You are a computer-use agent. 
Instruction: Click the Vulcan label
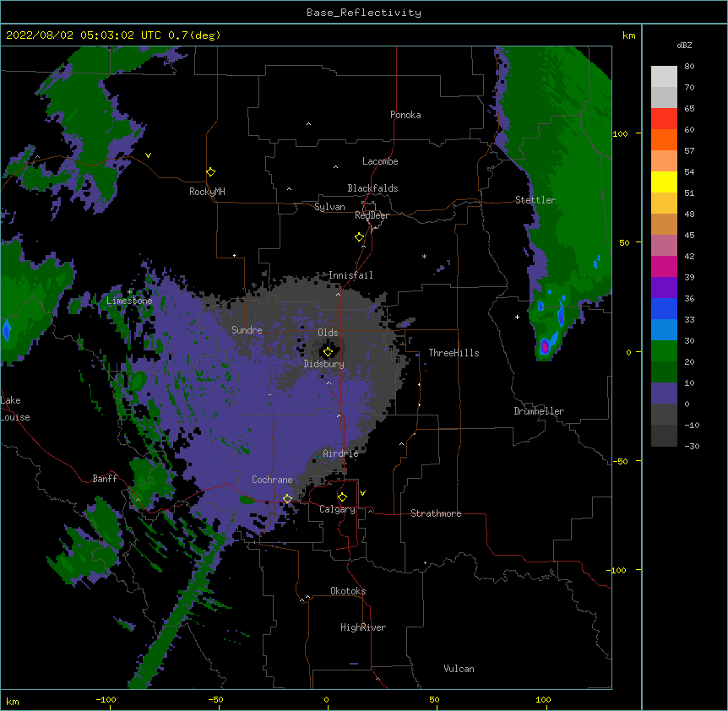[459, 669]
